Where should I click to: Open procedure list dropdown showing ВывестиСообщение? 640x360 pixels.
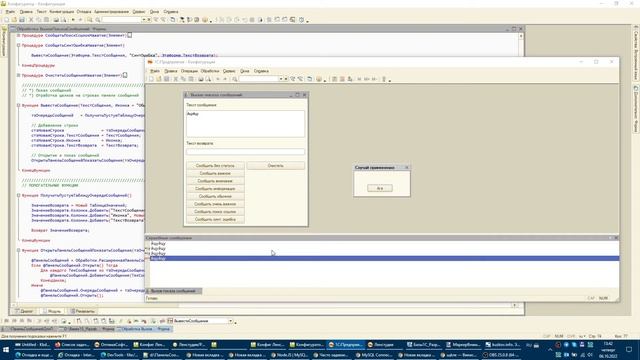[x=231, y=321]
